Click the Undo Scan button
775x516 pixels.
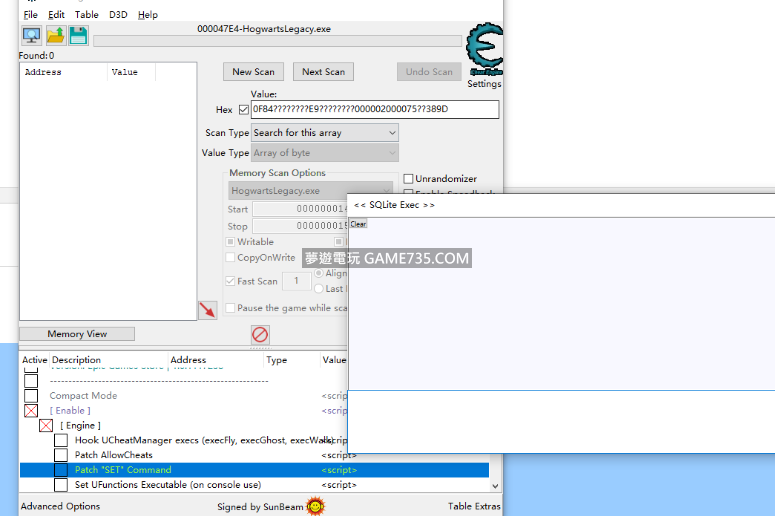point(429,72)
